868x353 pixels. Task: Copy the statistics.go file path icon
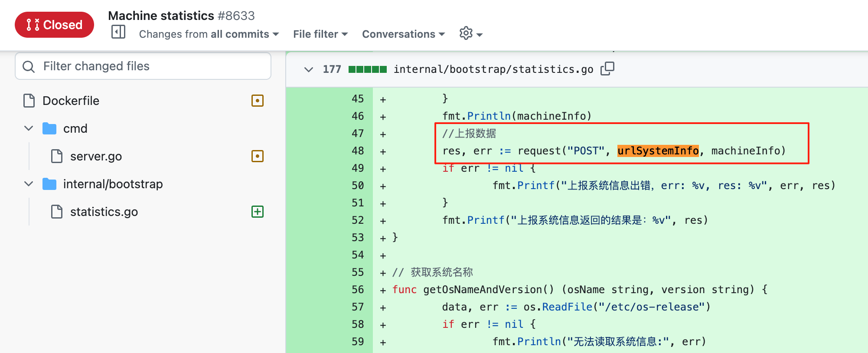pos(607,69)
